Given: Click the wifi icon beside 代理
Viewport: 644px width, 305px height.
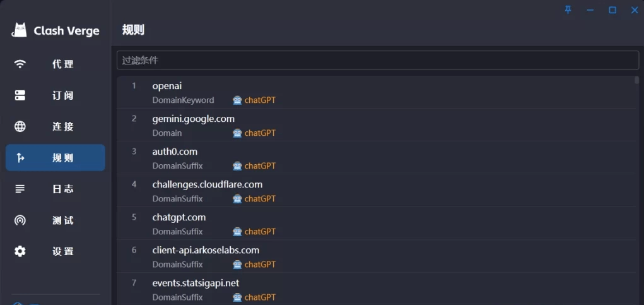Looking at the screenshot, I should (20, 64).
